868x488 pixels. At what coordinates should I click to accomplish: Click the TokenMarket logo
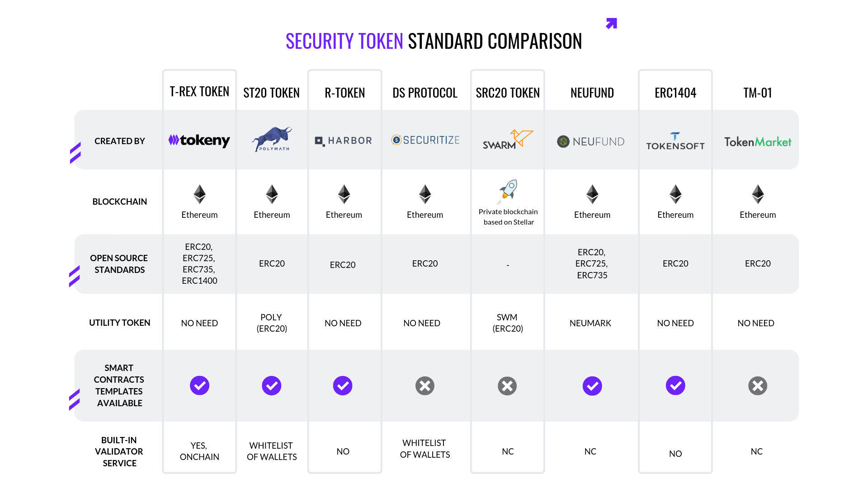click(x=758, y=142)
